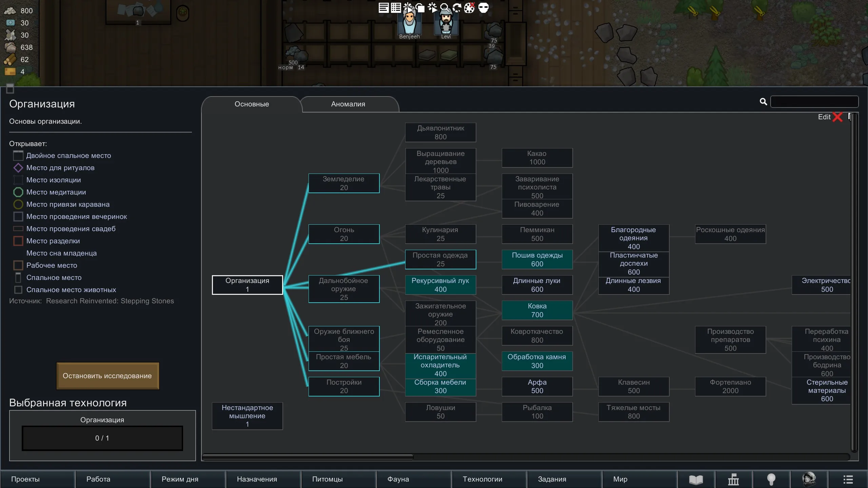Click the small square toggle above Организация title
The height and width of the screenshot is (488, 868).
point(10,89)
